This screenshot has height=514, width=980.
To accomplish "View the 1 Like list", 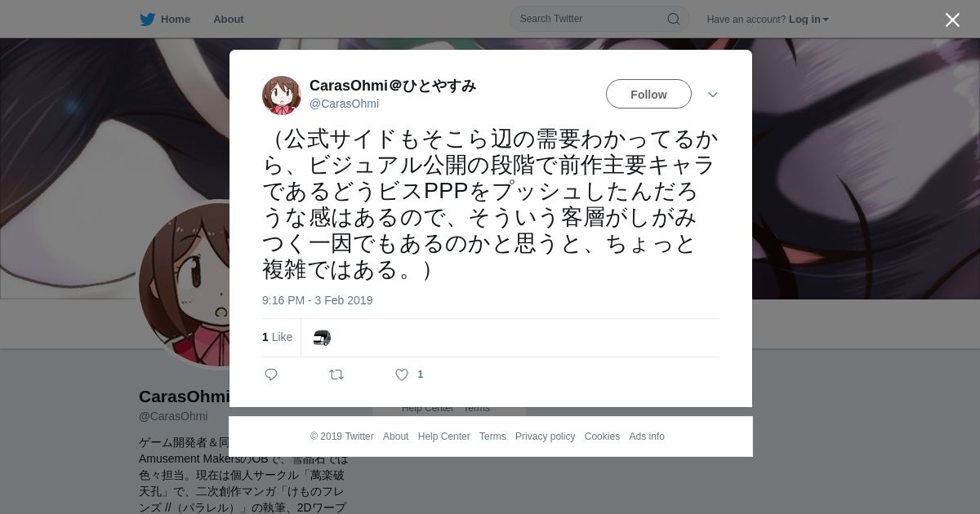I will pos(277,337).
